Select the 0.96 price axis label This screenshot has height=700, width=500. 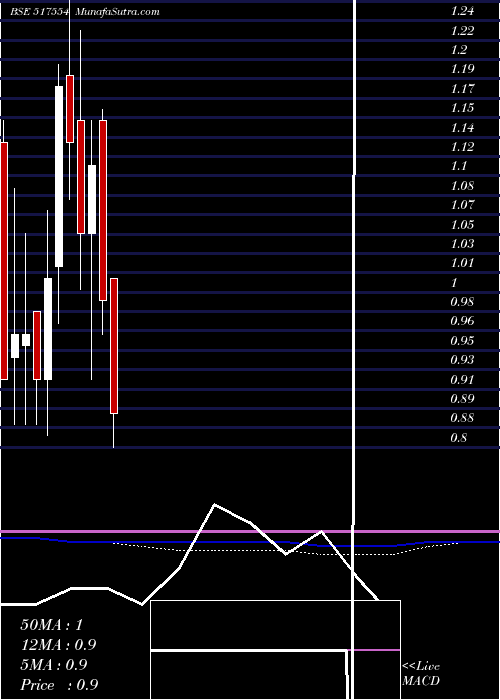pos(462,321)
